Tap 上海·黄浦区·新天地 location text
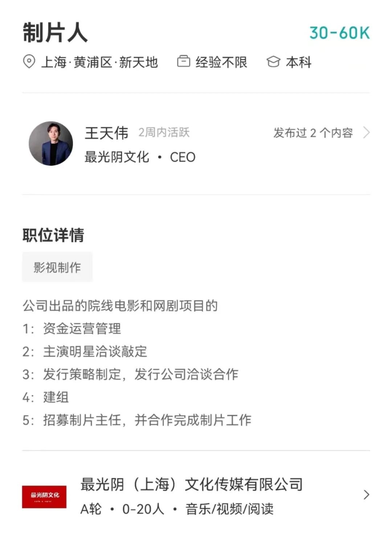Viewport: 392px width, 540px height. [x=99, y=62]
